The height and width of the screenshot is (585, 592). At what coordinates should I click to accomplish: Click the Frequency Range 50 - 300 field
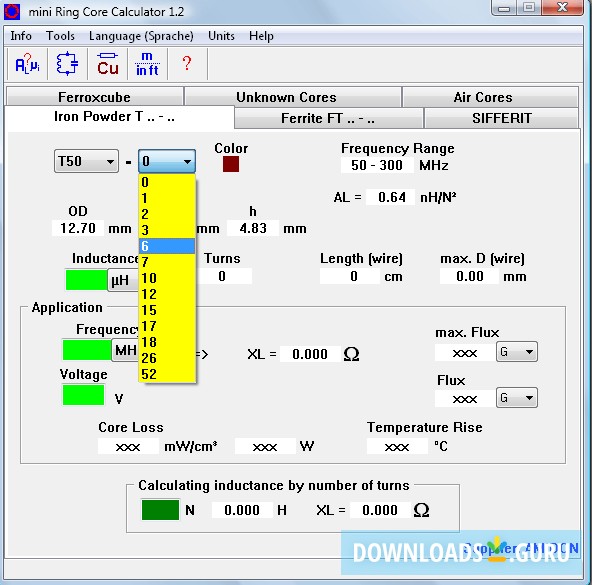pyautogui.click(x=377, y=165)
